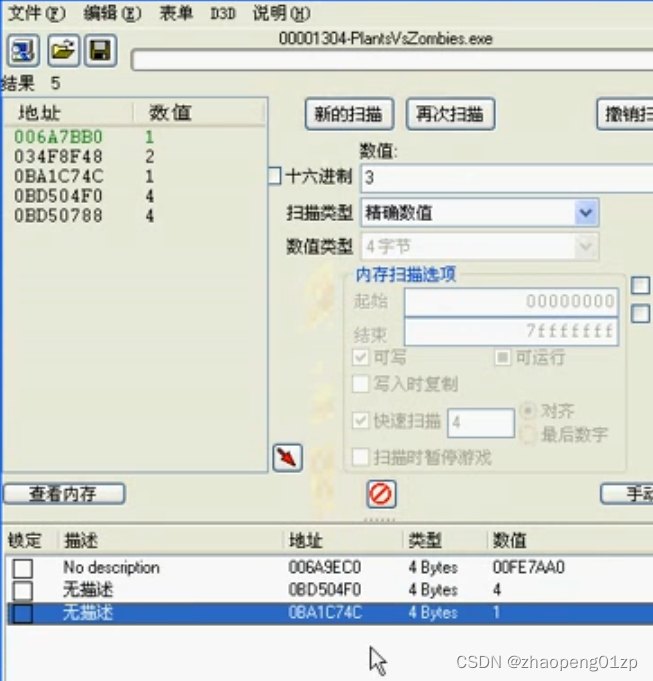Open the 数值类型 4字节 dropdown

(480, 247)
